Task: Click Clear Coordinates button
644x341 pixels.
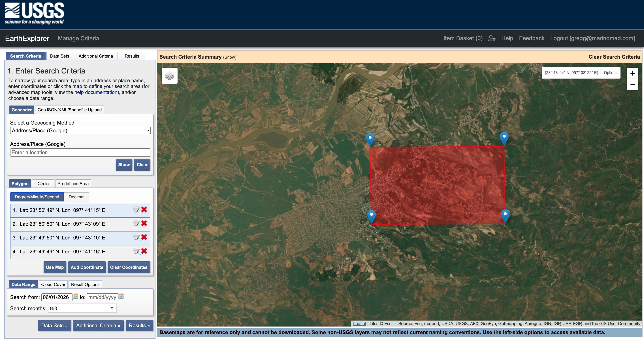Action: 129,267
